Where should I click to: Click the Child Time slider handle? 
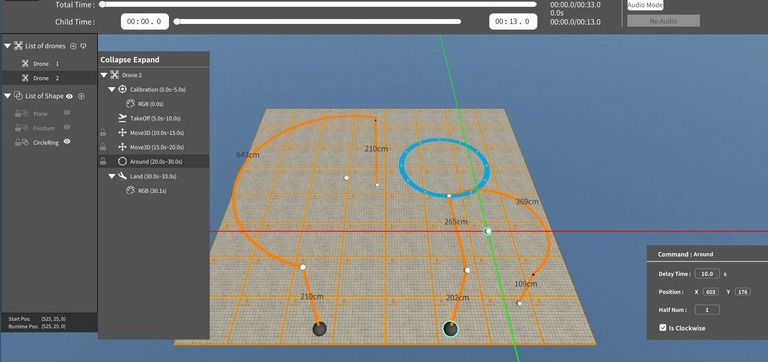pyautogui.click(x=177, y=22)
